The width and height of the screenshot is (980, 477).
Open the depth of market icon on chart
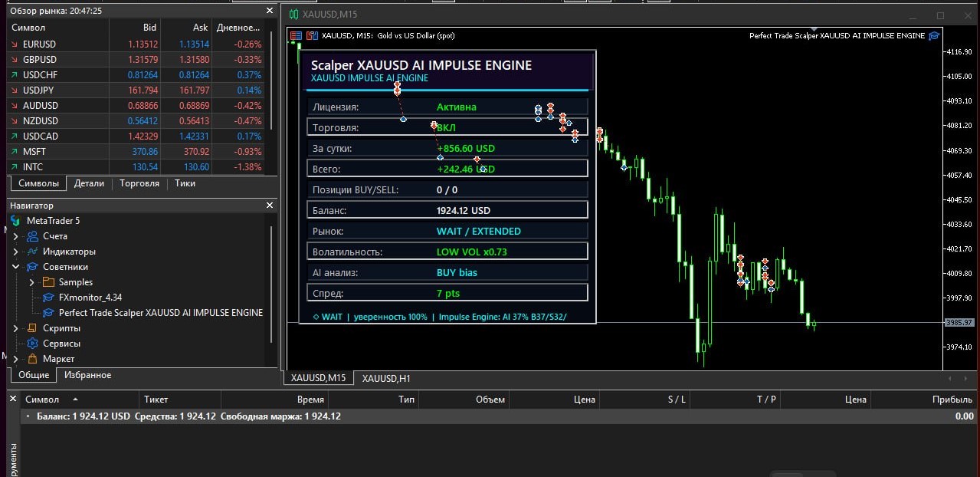[x=312, y=35]
